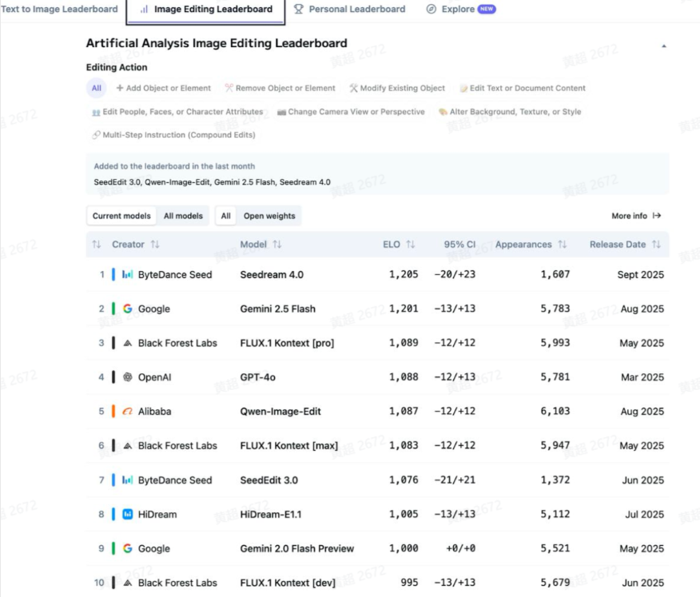Filter by Edit Text or Document Content

point(522,89)
